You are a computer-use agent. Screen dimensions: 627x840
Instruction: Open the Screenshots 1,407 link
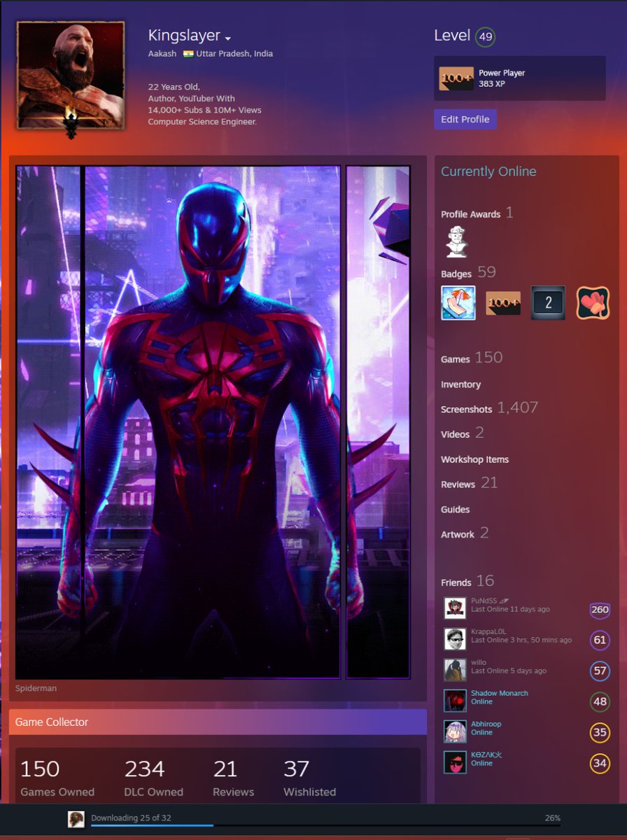(489, 408)
